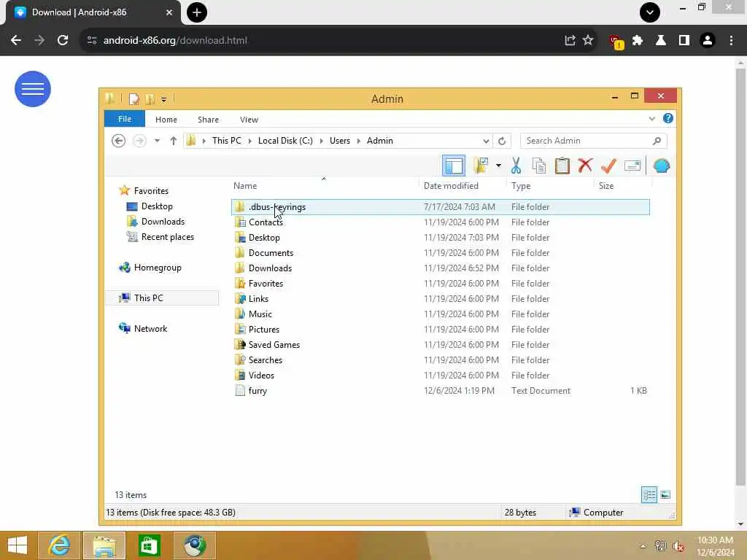Go back in Explorer navigation
Image resolution: width=747 pixels, height=560 pixels.
point(119,141)
